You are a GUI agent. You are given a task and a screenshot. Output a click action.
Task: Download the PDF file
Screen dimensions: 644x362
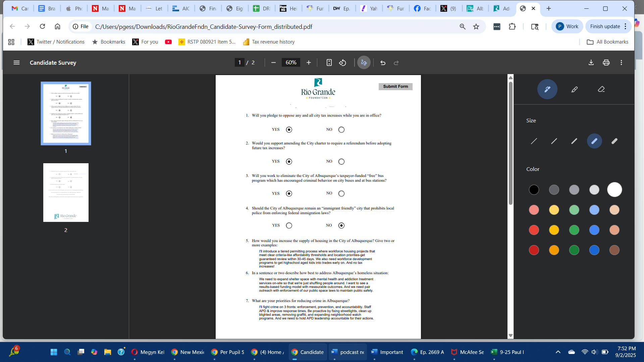pyautogui.click(x=591, y=63)
